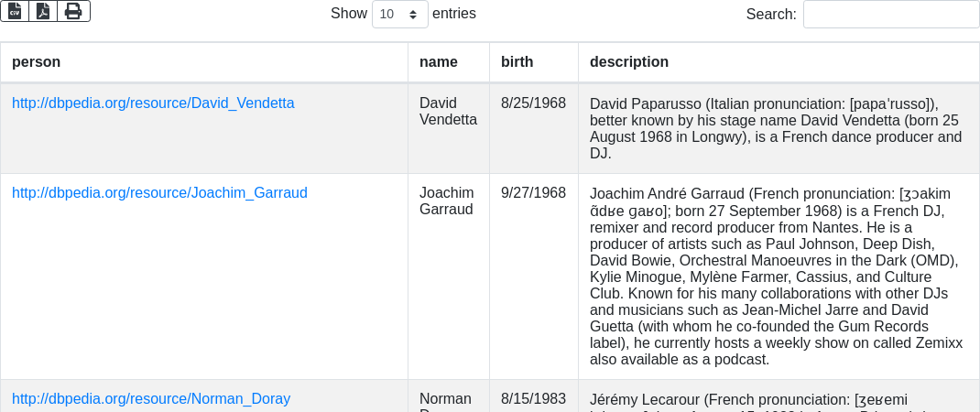Sort table by person column header
This screenshot has height=412, width=980.
pyautogui.click(x=37, y=62)
